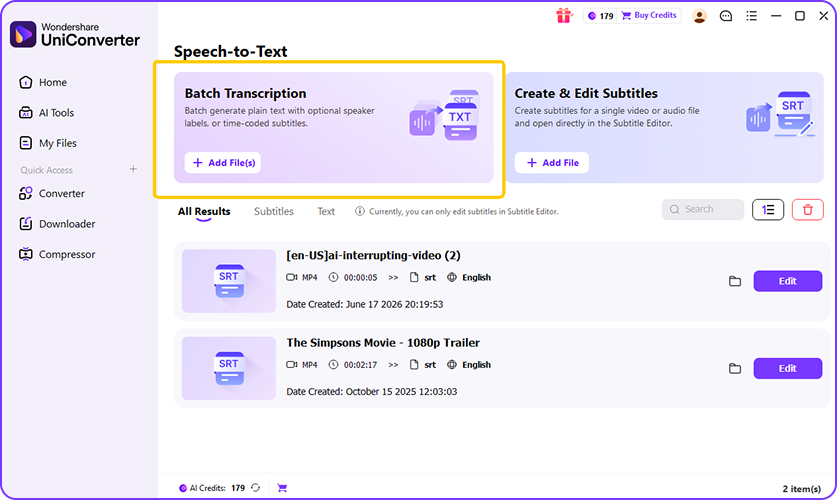The width and height of the screenshot is (837, 500).
Task: Click Date Created: October 15 2025 12:03:03
Action: point(372,392)
